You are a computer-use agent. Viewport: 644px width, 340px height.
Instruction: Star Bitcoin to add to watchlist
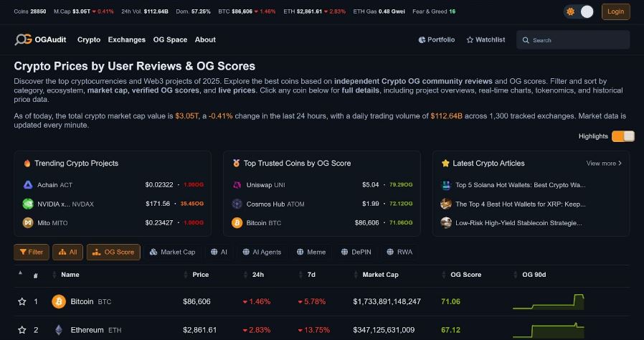(22, 302)
